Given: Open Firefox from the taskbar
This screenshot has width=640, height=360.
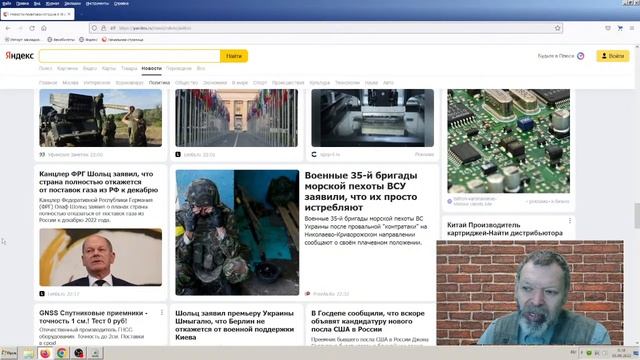Looking at the screenshot, I should 45,353.
